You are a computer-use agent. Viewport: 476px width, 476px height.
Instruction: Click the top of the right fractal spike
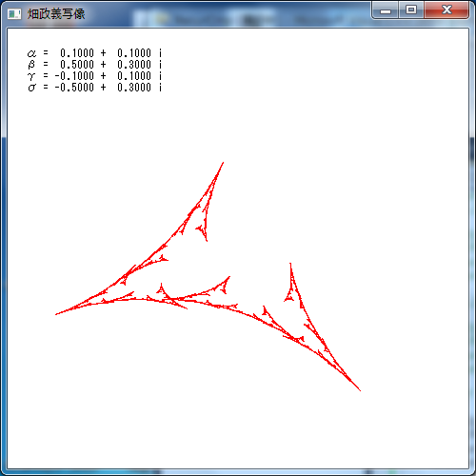(x=290, y=264)
